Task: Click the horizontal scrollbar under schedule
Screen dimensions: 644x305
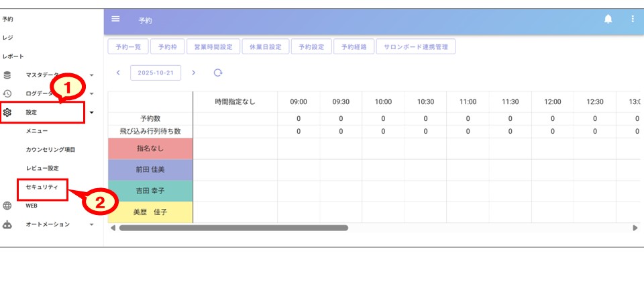Action: (x=233, y=228)
